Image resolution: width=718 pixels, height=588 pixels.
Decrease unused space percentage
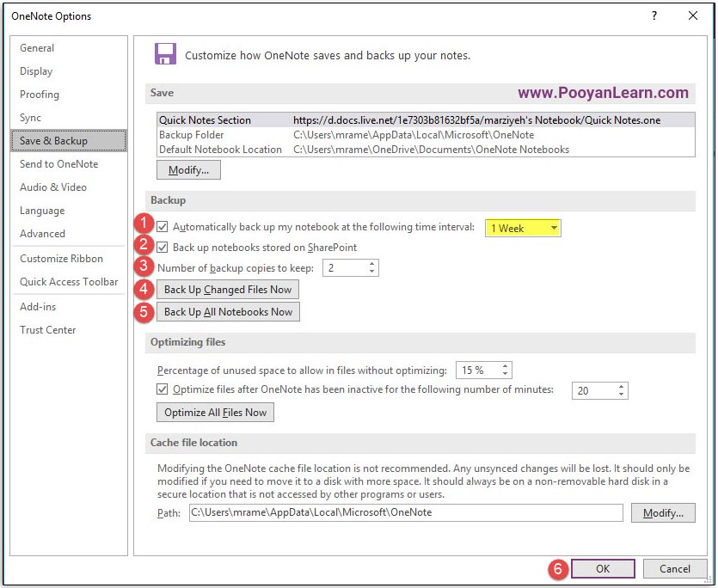[505, 373]
